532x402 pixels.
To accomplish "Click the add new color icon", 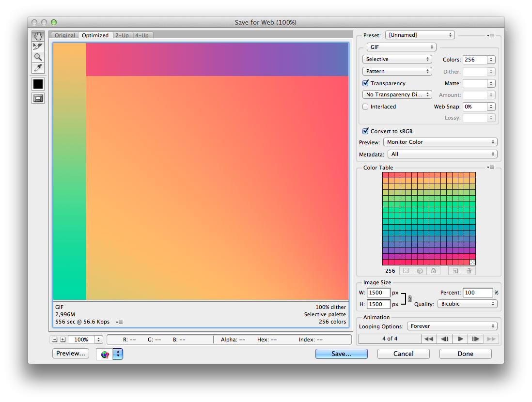I will (x=455, y=271).
